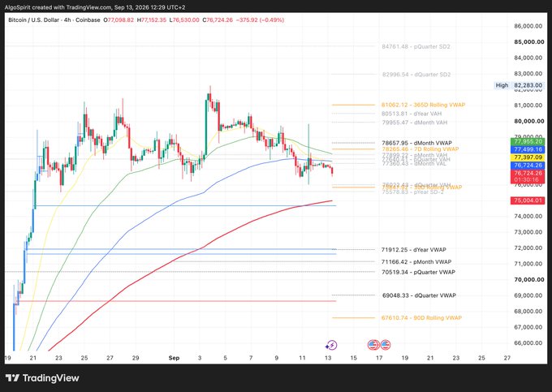This screenshot has height=392, width=552.
Task: Click the 80,000.00 price axis tick
Action: (528, 121)
